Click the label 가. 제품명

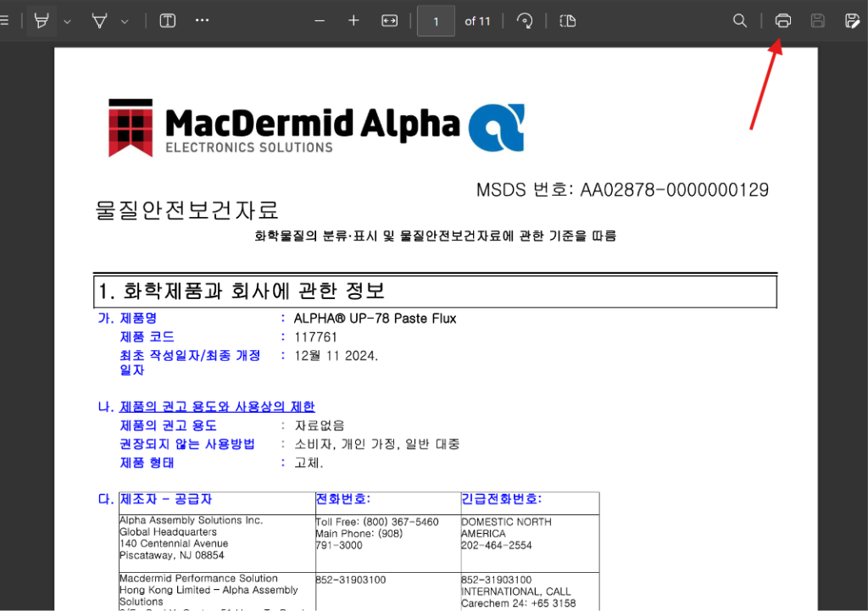click(127, 319)
